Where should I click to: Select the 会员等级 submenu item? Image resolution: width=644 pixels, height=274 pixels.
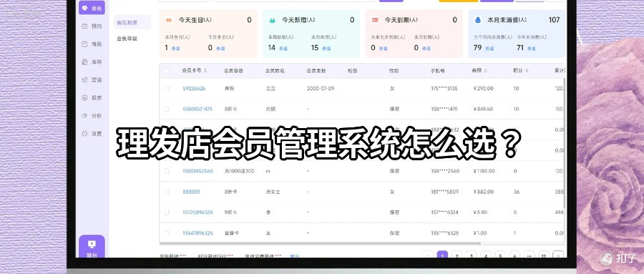click(127, 39)
